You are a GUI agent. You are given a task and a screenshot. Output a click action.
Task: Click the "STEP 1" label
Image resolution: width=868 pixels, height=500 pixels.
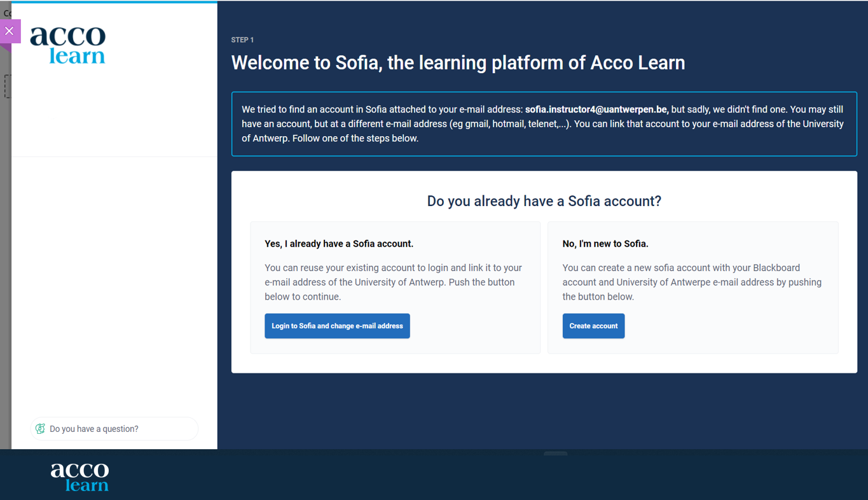(242, 40)
